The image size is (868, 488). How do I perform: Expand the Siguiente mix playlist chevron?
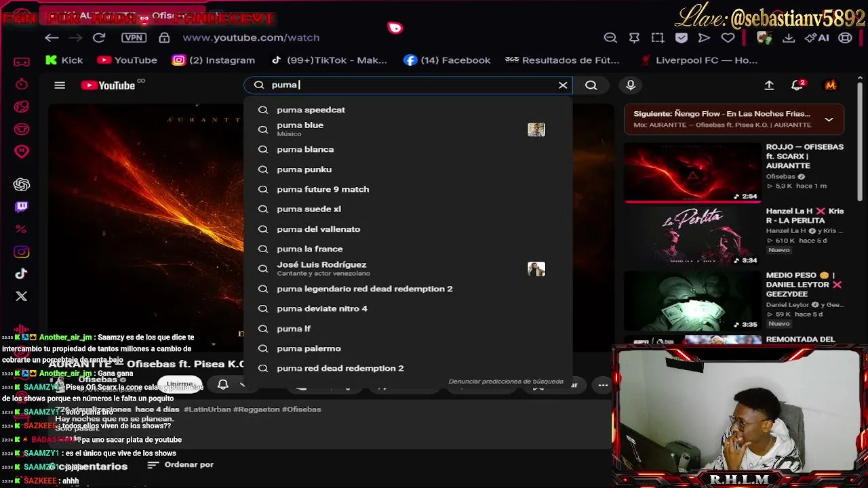(x=829, y=119)
